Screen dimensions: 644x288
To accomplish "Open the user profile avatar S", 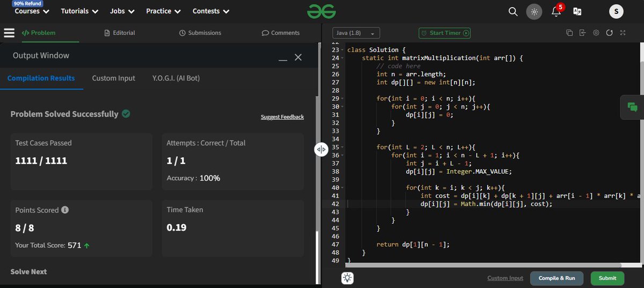I will tap(617, 11).
